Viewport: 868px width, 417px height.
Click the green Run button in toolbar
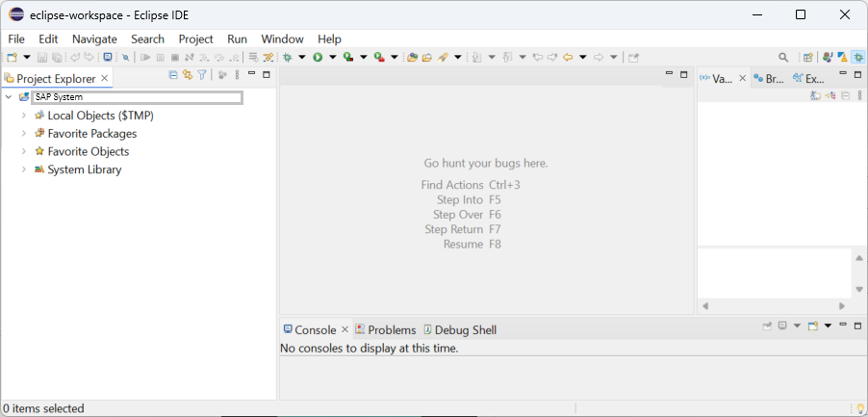coord(318,58)
